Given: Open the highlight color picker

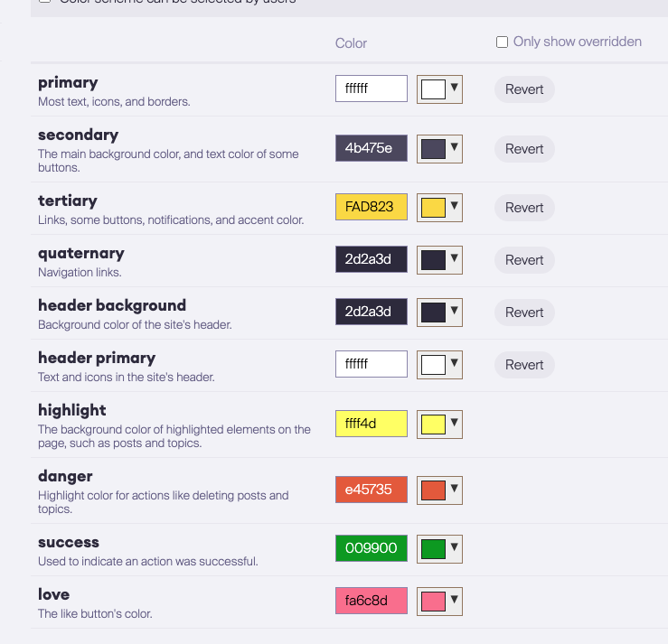Looking at the screenshot, I should click(439, 424).
